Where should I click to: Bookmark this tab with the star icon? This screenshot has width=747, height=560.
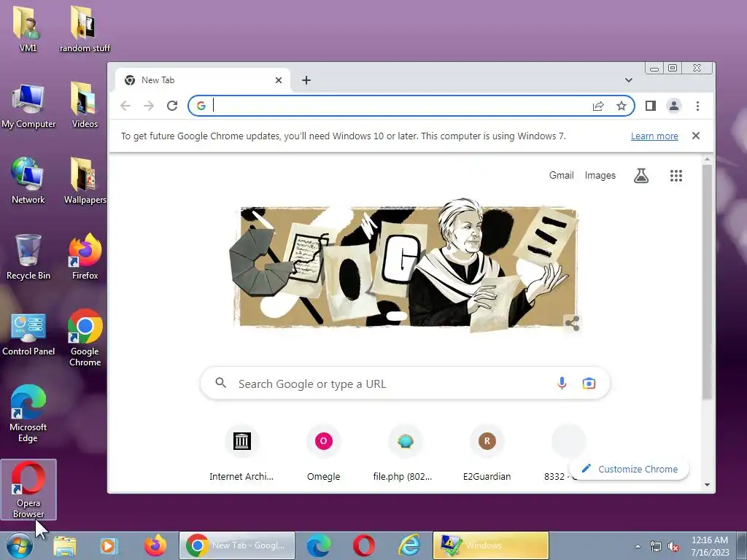622,106
